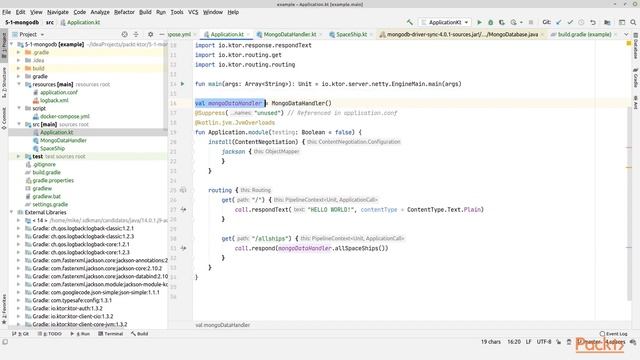
Task: Hide the Project panel with minus icon
Action: [162, 34]
